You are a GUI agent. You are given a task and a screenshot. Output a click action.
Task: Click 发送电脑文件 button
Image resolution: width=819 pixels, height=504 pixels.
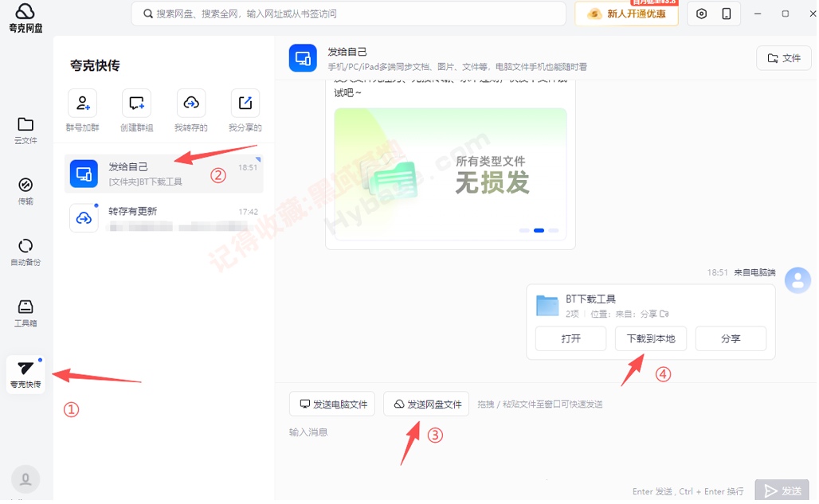pyautogui.click(x=332, y=404)
